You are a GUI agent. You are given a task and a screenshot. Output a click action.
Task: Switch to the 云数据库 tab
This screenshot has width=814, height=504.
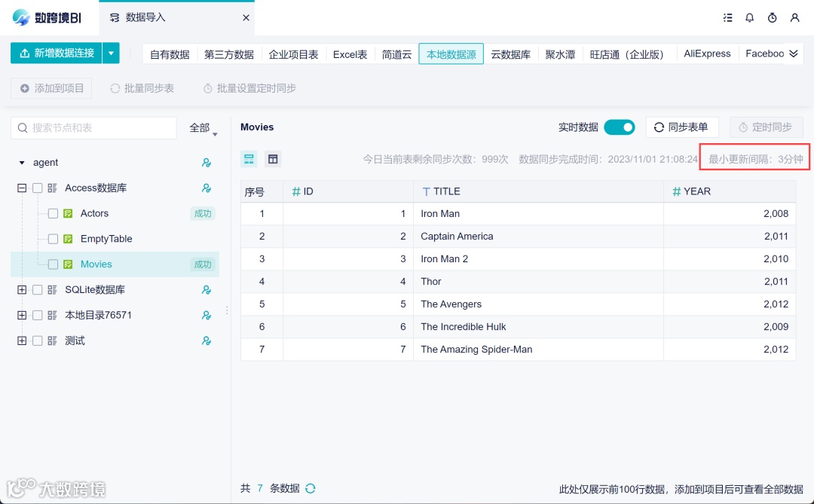[511, 53]
